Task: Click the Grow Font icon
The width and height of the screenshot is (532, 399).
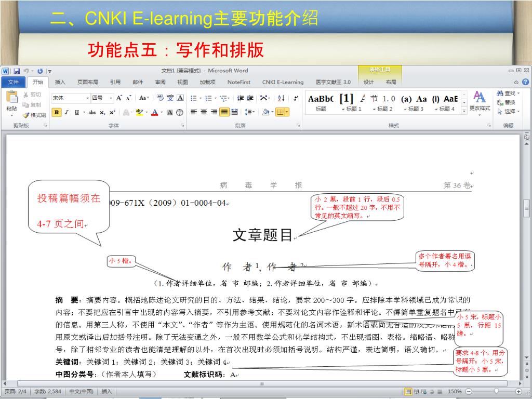Action: (119, 98)
